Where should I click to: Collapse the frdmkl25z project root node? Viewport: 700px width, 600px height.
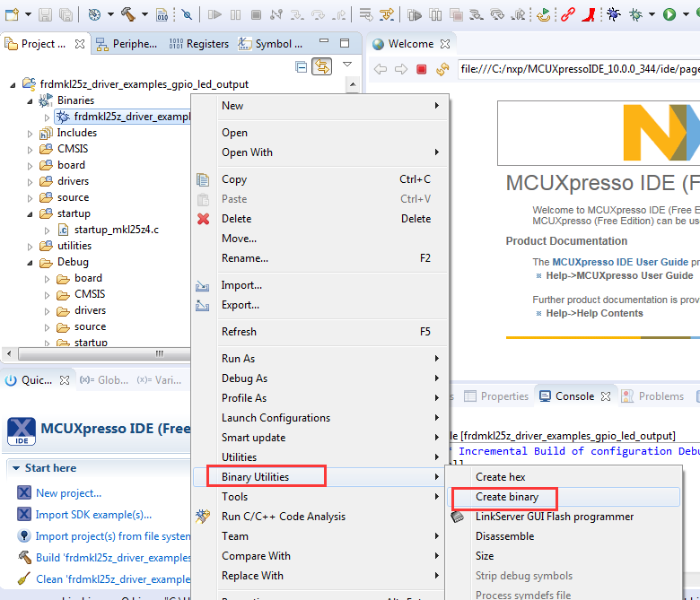13,85
